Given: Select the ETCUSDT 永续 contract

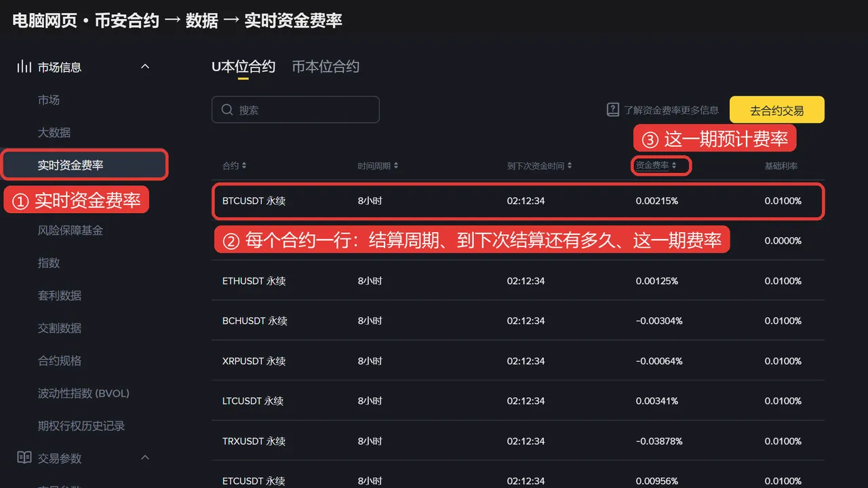Looking at the screenshot, I should point(254,481).
